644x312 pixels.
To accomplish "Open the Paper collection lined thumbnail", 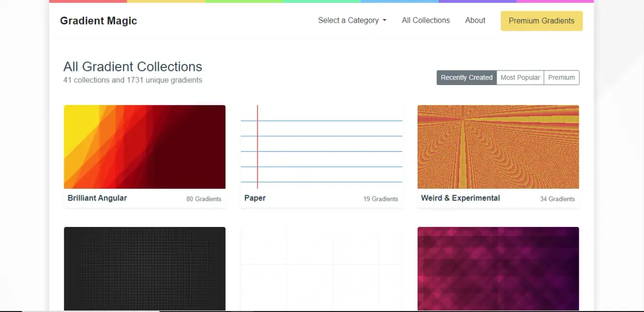I will click(x=321, y=147).
